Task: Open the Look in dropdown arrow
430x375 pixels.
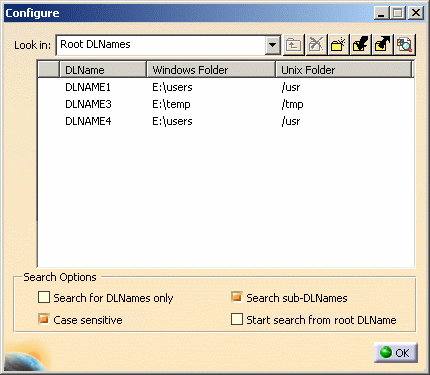Action: click(x=273, y=45)
